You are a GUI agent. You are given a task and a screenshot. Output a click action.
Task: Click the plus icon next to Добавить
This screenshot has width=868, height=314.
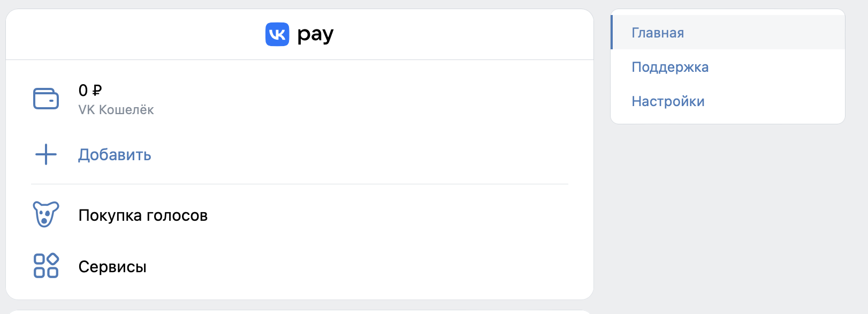tap(46, 154)
